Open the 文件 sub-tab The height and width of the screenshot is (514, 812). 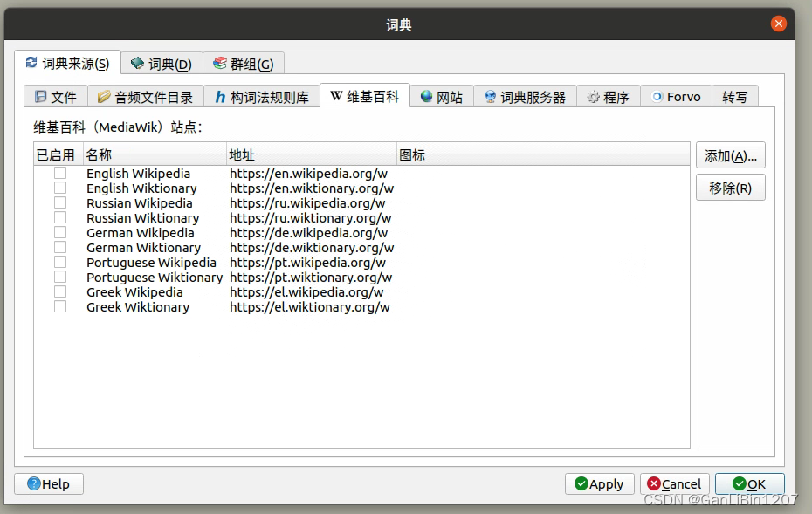(56, 97)
